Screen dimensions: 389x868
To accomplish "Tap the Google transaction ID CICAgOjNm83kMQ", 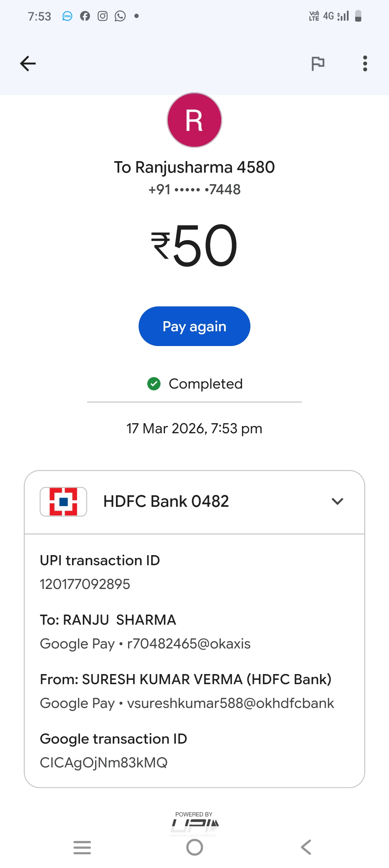I will point(104,763).
